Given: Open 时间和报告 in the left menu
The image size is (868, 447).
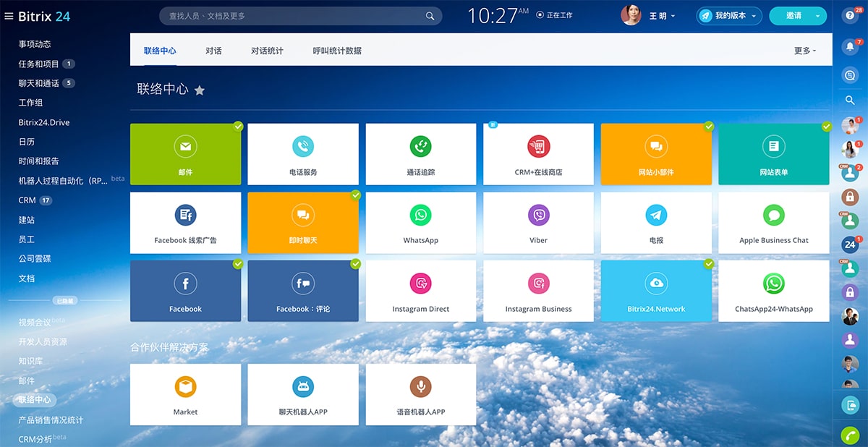Looking at the screenshot, I should pos(39,161).
